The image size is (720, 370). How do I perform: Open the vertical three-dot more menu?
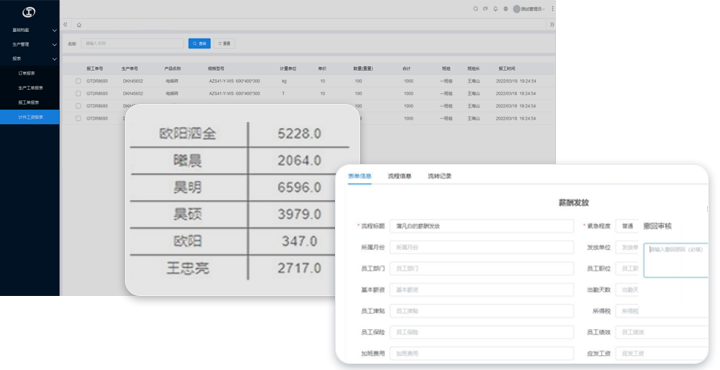click(552, 9)
